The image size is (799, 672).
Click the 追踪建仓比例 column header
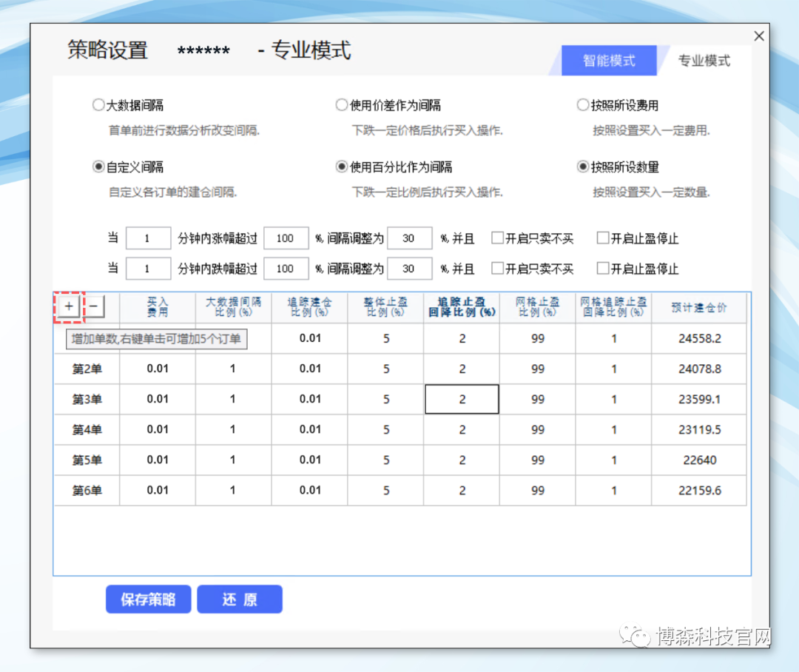[309, 307]
